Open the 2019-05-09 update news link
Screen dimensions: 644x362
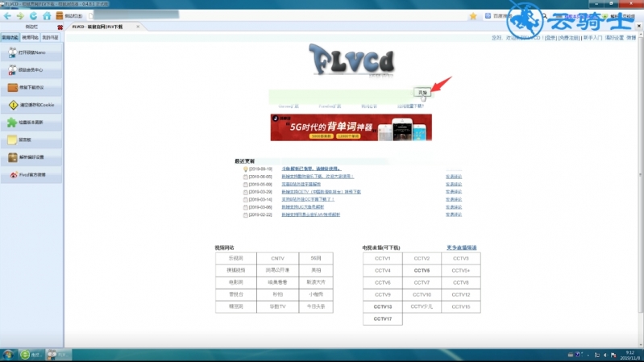[x=301, y=185]
